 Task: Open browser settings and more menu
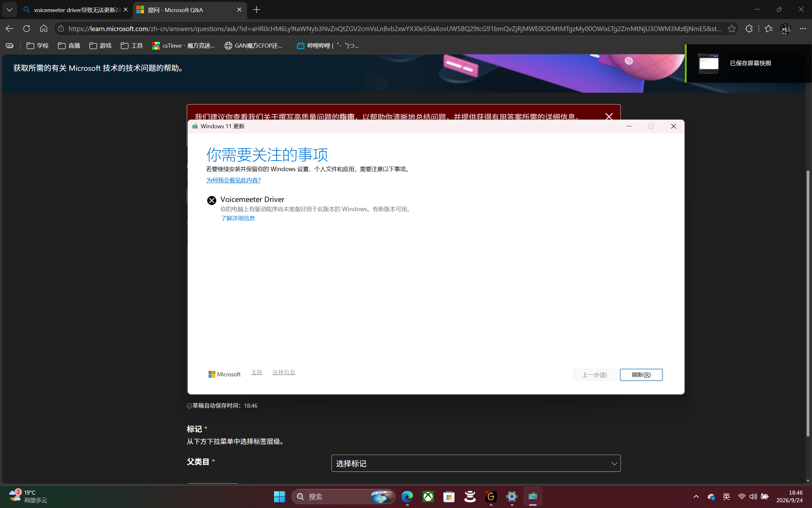802,29
